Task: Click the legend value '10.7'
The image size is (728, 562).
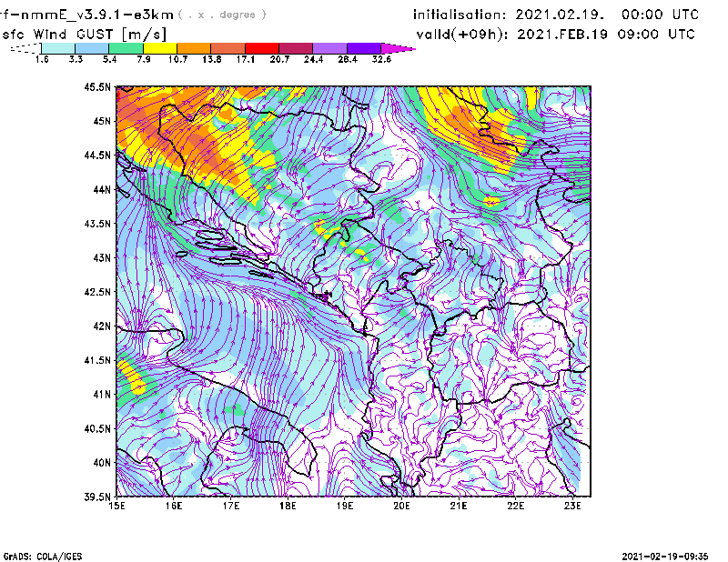Action: (x=177, y=59)
